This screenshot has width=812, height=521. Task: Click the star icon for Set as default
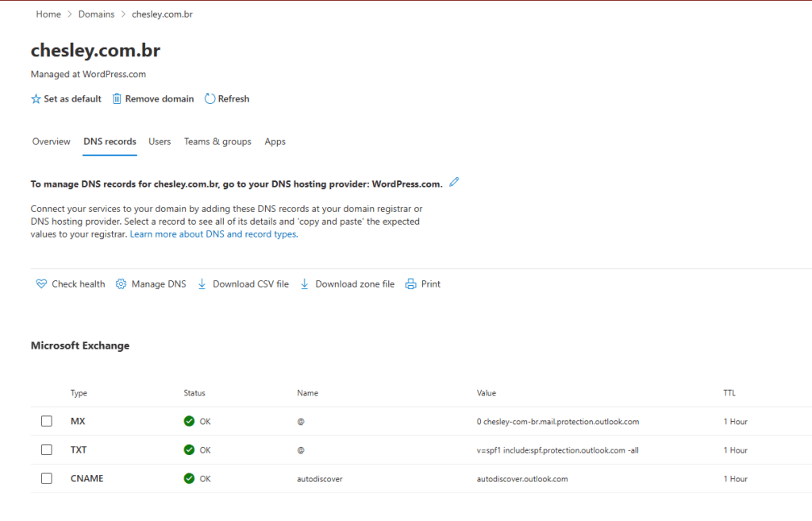[x=36, y=99]
